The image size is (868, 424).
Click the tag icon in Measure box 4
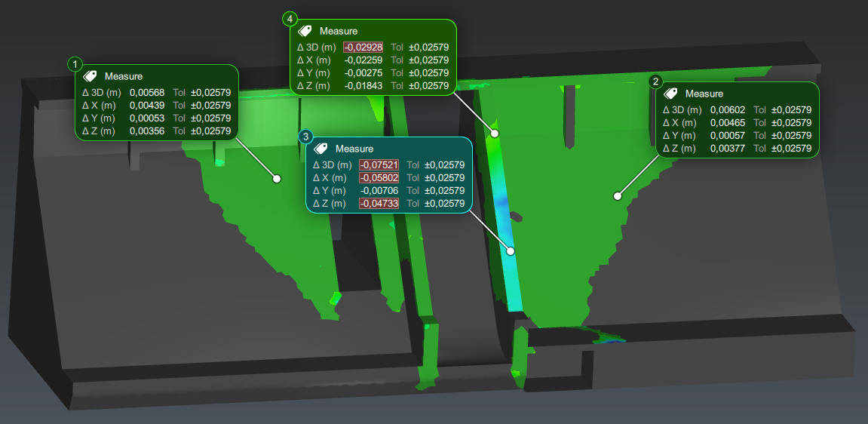(305, 31)
